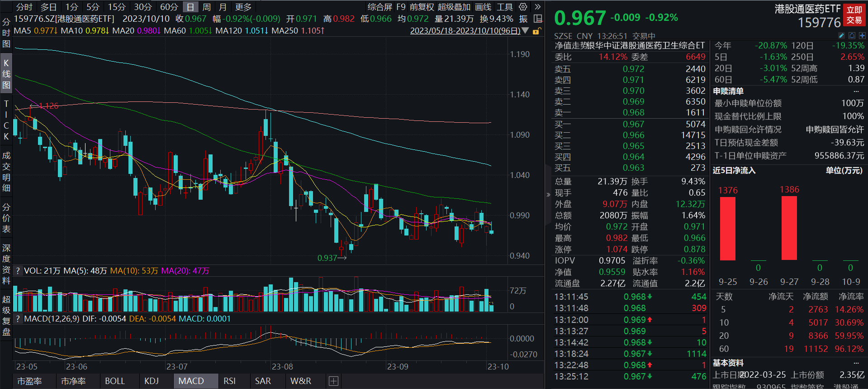Open the chart settings gear icon
868x389 pixels.
click(x=523, y=7)
